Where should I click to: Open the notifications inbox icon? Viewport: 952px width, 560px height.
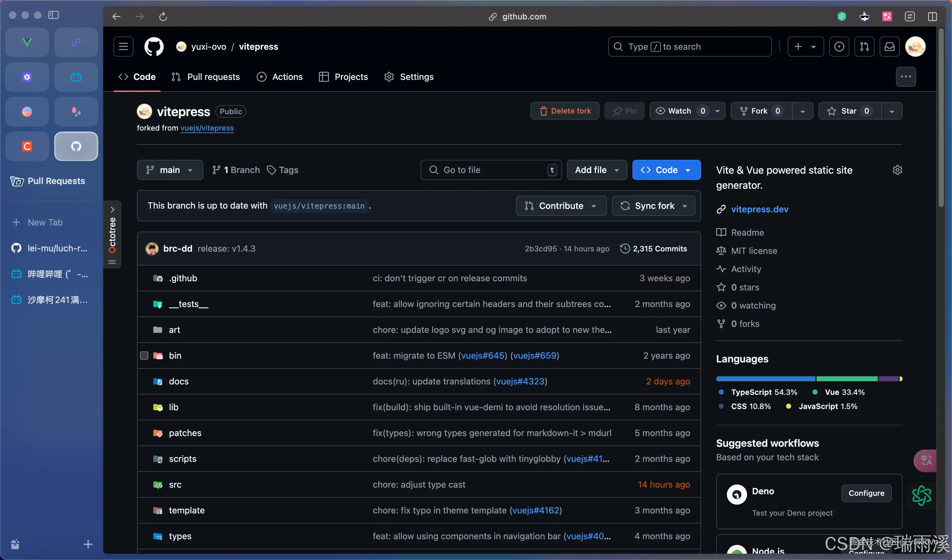click(x=889, y=47)
